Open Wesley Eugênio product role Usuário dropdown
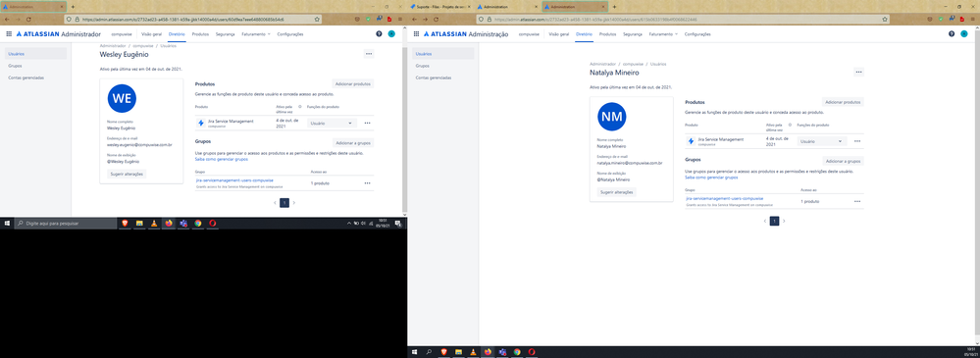This screenshot has height=358, width=980. 332,124
